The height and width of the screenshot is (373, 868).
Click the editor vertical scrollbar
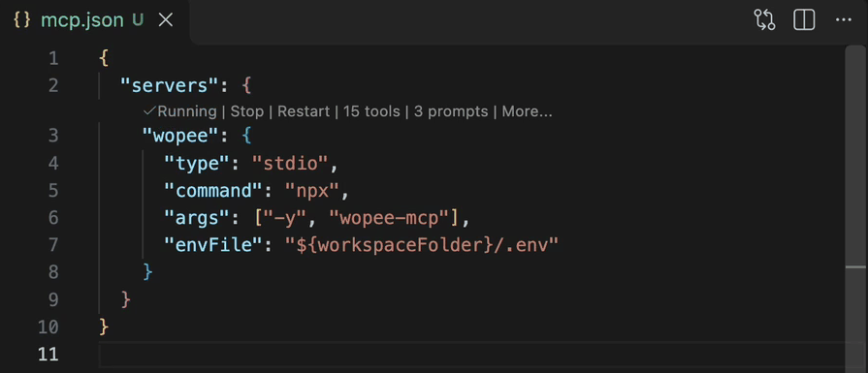856,209
